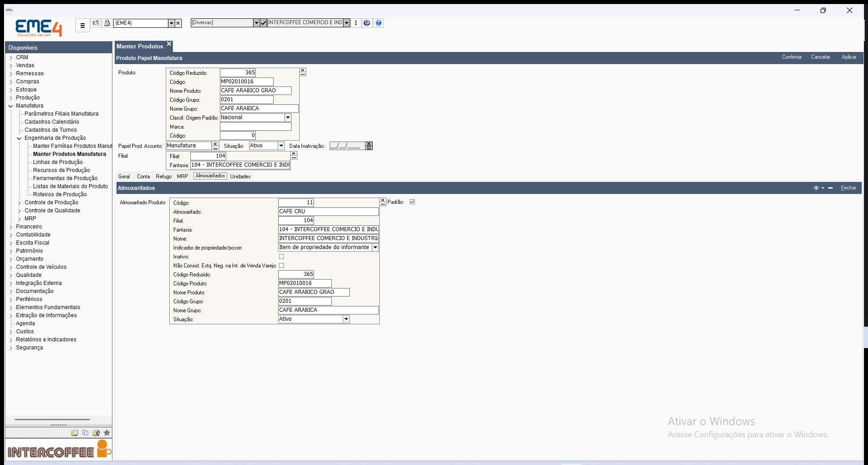The width and height of the screenshot is (868, 465).
Task: Click the Cancelar button
Action: click(821, 57)
